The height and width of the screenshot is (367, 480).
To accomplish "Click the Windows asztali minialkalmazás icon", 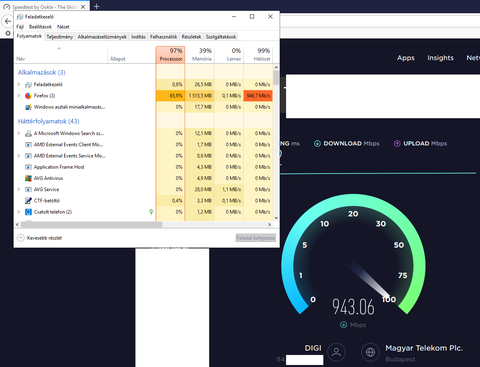I will pos(28,107).
